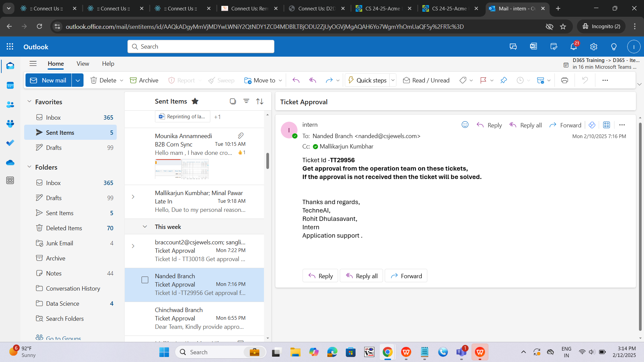Open Chinchwad Branch Ticket Approval message
644x362 pixels.
(194, 318)
